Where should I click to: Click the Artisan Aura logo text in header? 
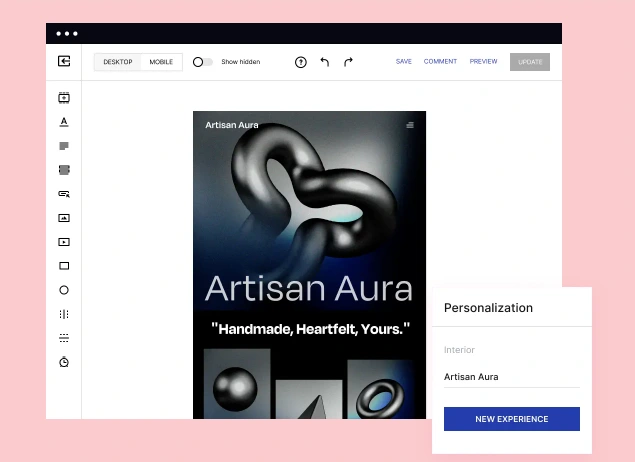point(232,125)
